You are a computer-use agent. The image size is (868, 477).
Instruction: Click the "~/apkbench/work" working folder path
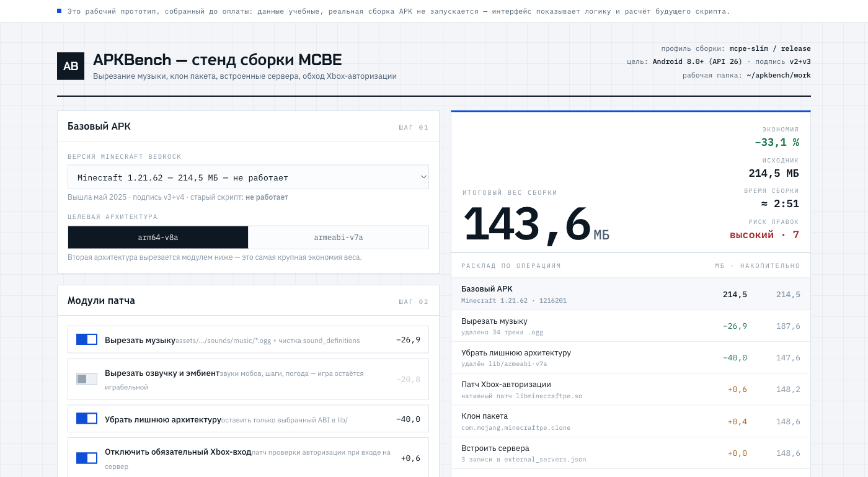(779, 75)
